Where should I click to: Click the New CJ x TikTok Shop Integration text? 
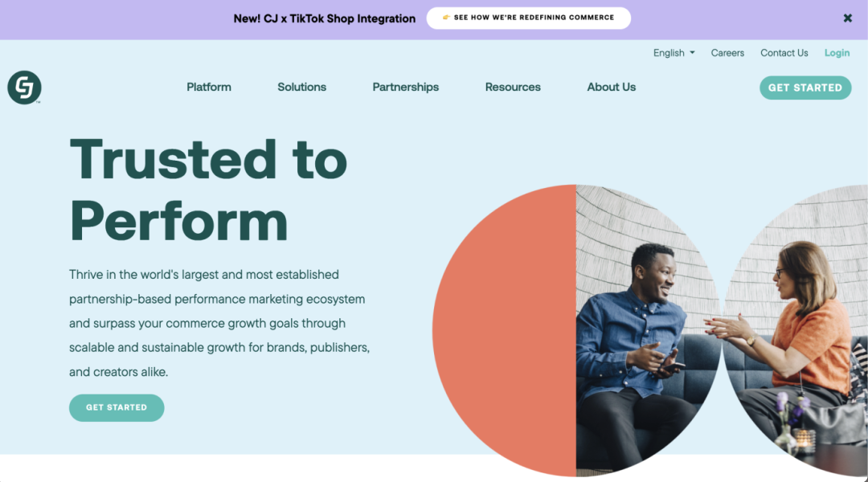click(324, 18)
